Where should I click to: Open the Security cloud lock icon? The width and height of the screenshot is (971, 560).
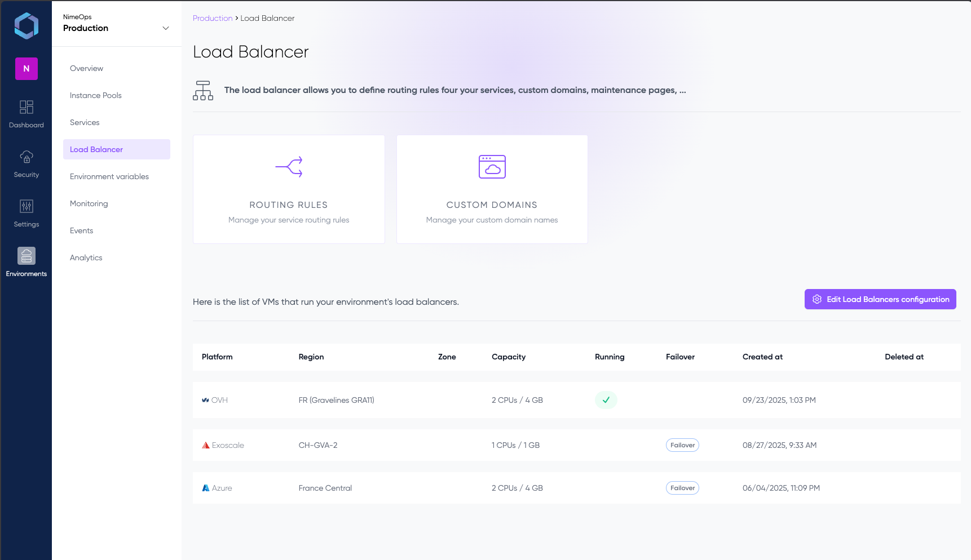tap(26, 157)
